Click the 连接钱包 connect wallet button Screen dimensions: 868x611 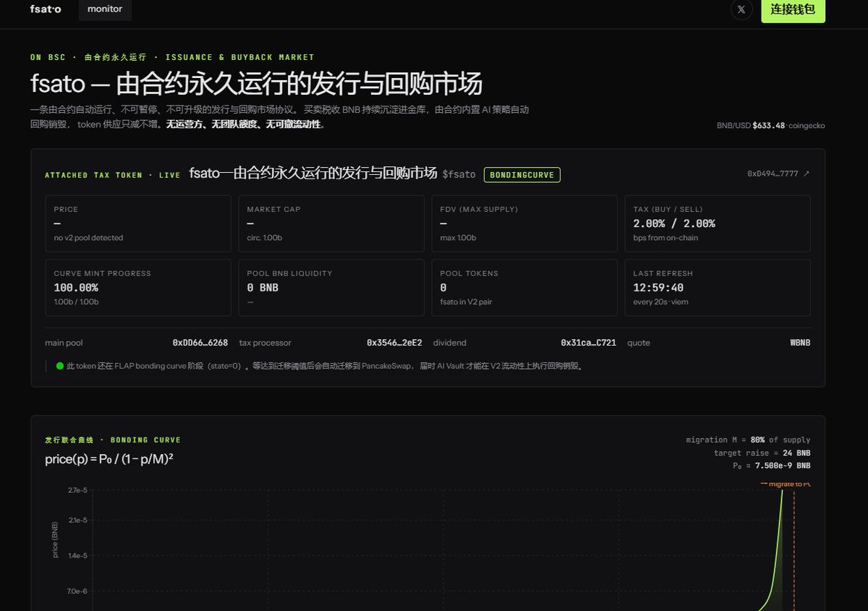tap(793, 10)
